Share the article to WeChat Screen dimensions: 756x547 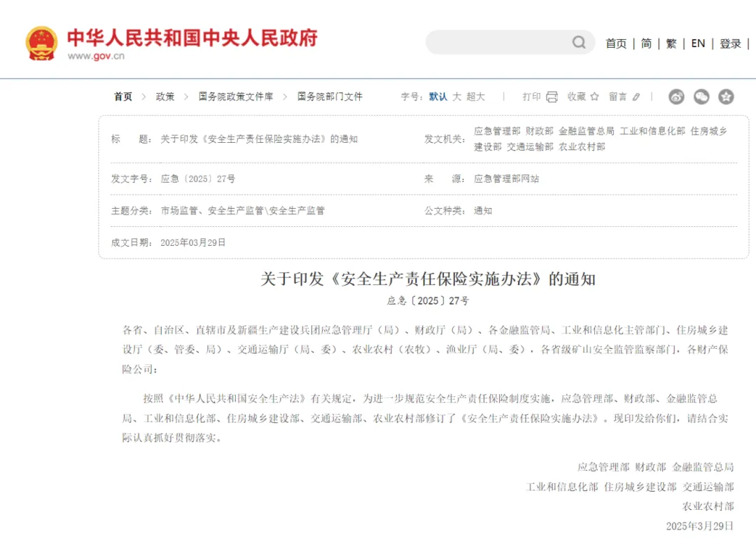click(701, 97)
